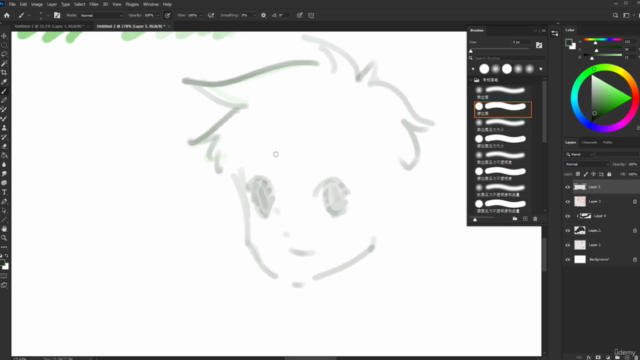Select the Move tool
Screen dimensions: 640x360
[4, 36]
